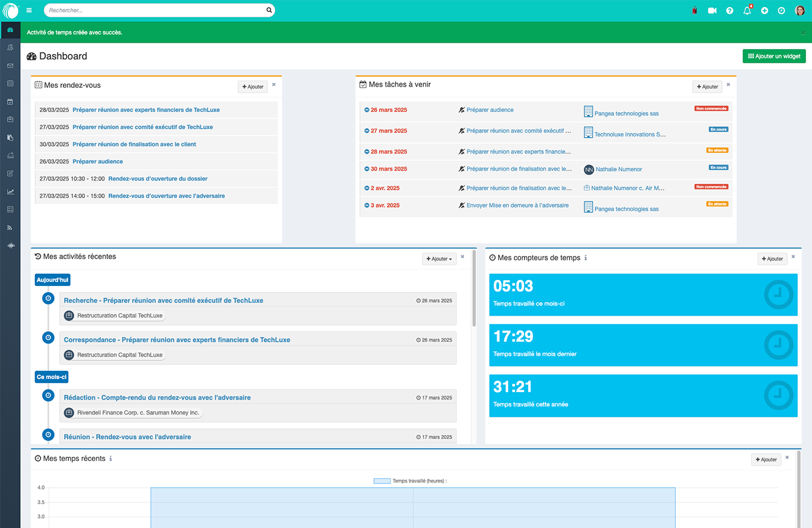Open the briefcase icon in sidebar
812x528 pixels.
coord(10,119)
